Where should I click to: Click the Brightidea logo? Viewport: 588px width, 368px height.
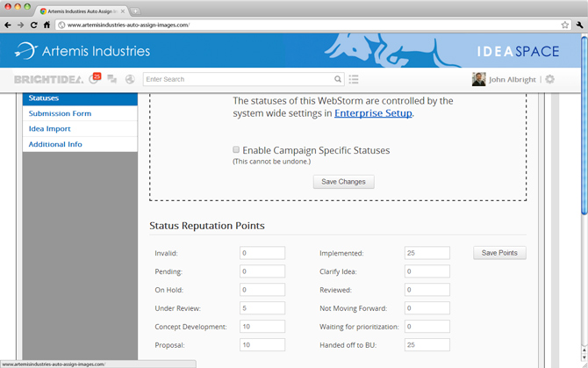pyautogui.click(x=49, y=79)
